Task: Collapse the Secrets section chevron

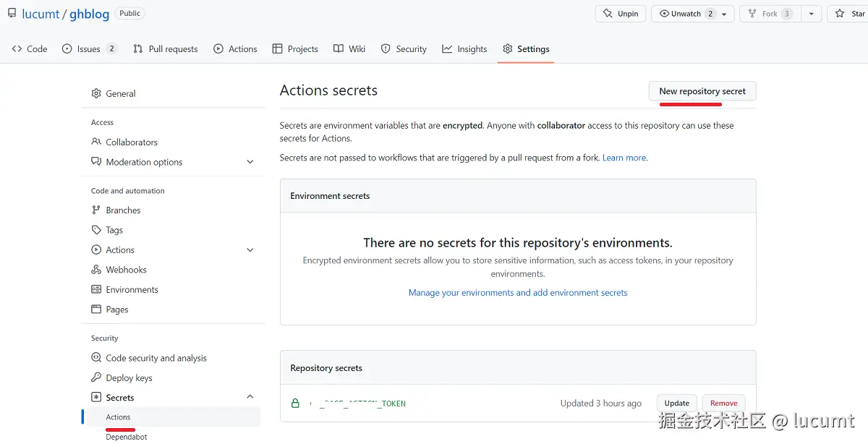Action: pyautogui.click(x=250, y=397)
